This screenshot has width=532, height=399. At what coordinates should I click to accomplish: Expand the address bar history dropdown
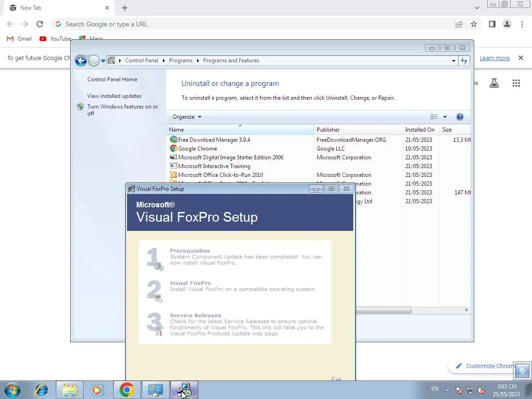point(453,61)
